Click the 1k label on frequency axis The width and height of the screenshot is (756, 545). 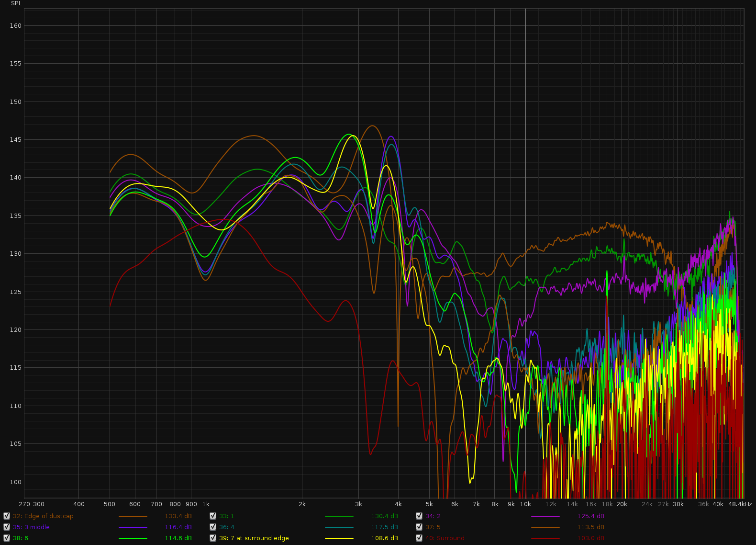point(206,504)
